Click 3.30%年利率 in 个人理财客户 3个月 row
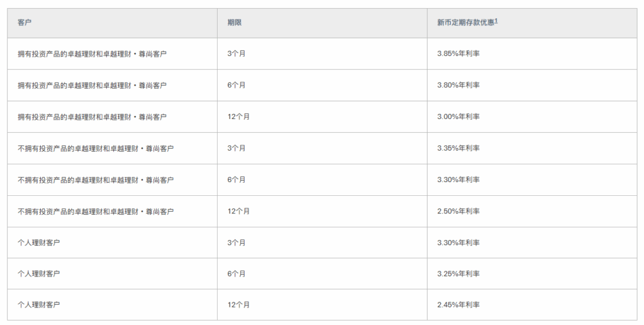The height and width of the screenshot is (325, 644). (x=458, y=243)
